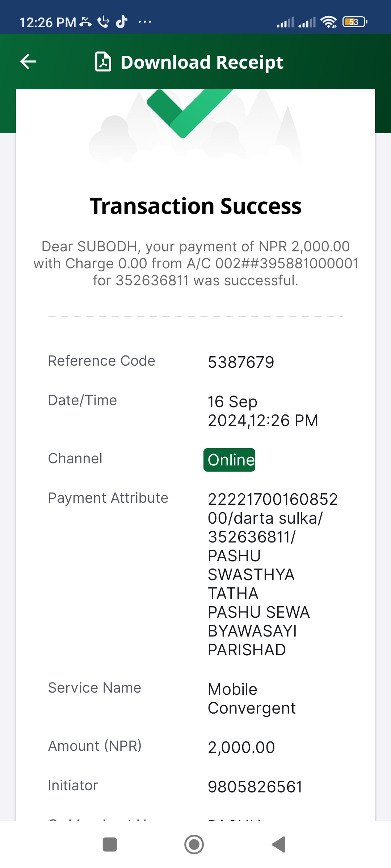This screenshot has width=391, height=868.
Task: Tap the Download Receipt label
Action: point(202,62)
